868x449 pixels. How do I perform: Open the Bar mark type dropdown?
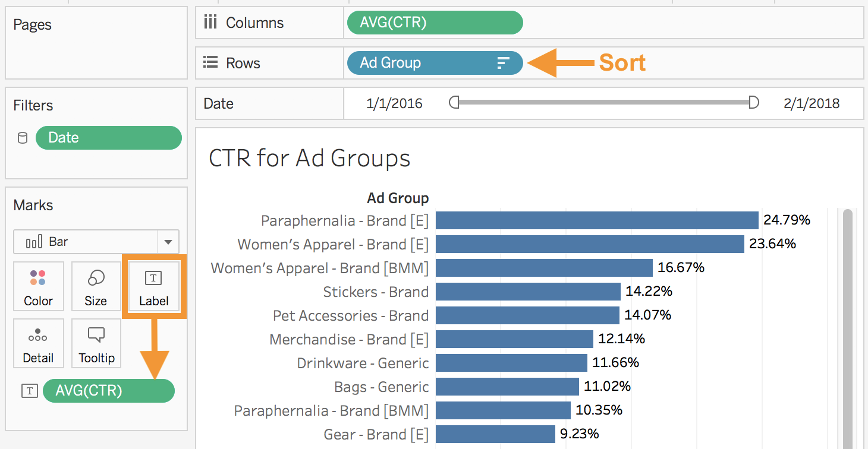point(96,242)
